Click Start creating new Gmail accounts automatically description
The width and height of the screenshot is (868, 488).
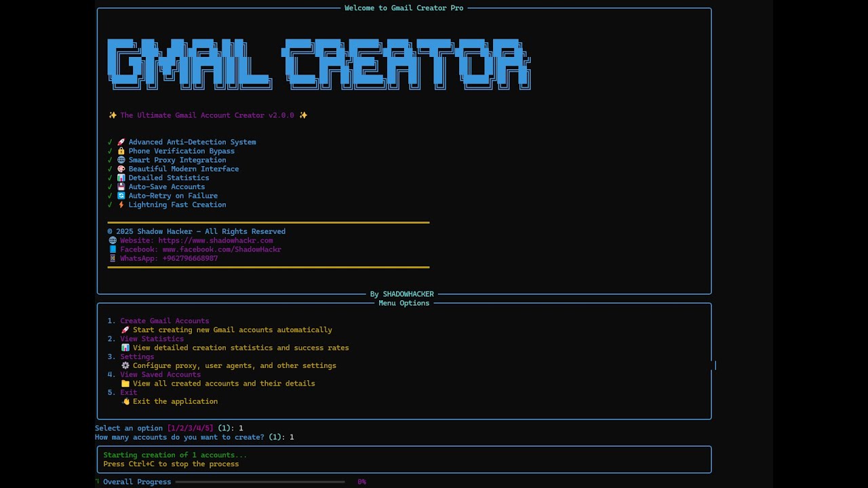233,329
